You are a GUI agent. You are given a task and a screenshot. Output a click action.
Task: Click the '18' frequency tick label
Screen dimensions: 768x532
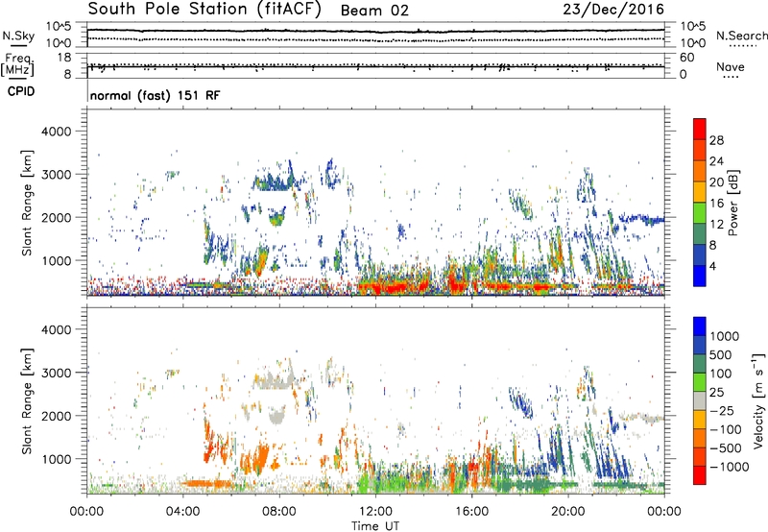(x=64, y=58)
